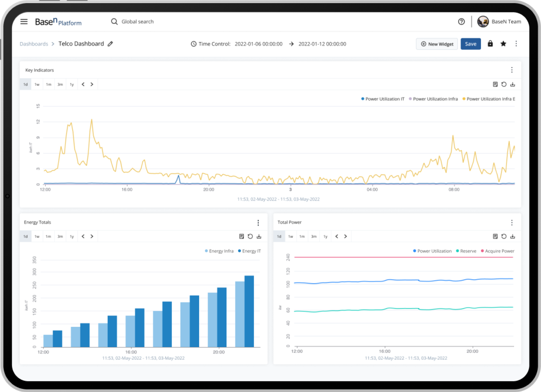This screenshot has width=541, height=392.
Task: Reset the Key Indicators chart refresh icon
Action: point(504,84)
